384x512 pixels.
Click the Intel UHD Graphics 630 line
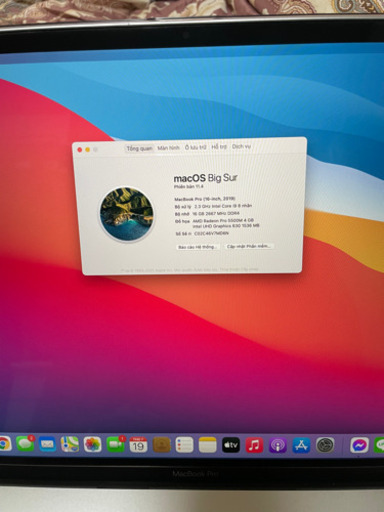point(226,226)
